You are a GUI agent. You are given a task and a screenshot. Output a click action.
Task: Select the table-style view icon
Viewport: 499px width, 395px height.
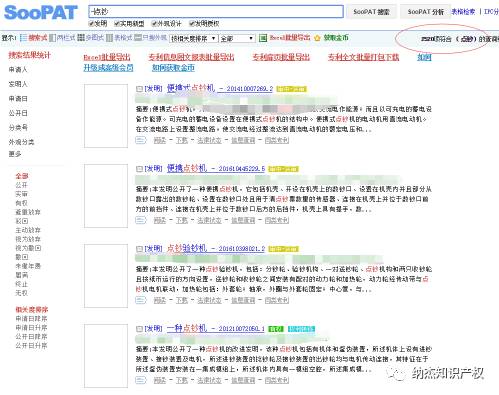tap(109, 38)
